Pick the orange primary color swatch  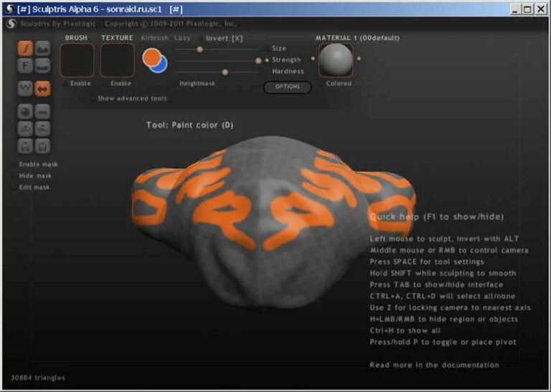151,57
